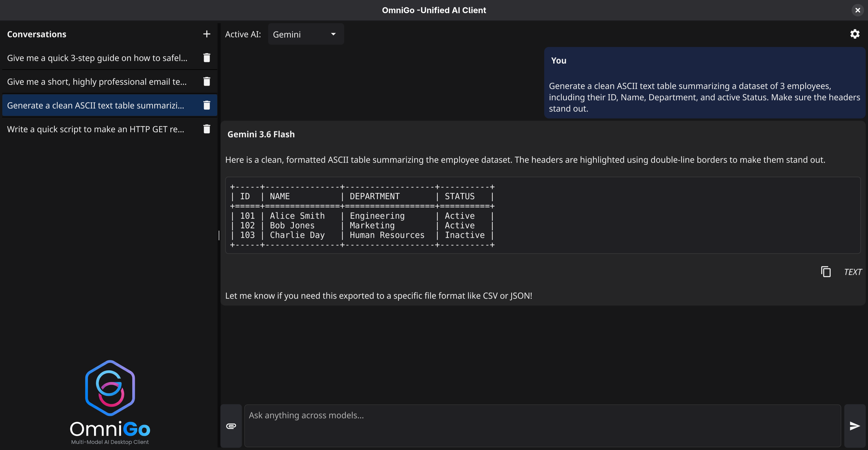This screenshot has height=450, width=868.
Task: Open 'Give me a short, highly professional email' conversation
Action: coord(97,82)
